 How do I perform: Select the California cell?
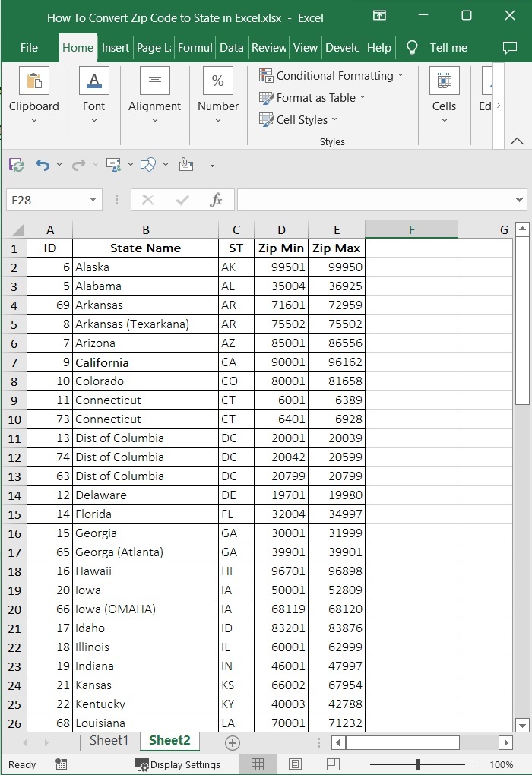(x=145, y=362)
